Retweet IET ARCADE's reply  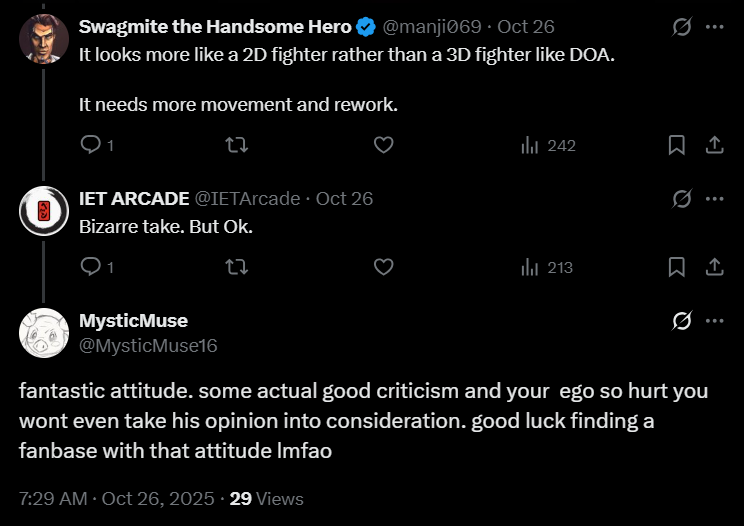pos(237,267)
